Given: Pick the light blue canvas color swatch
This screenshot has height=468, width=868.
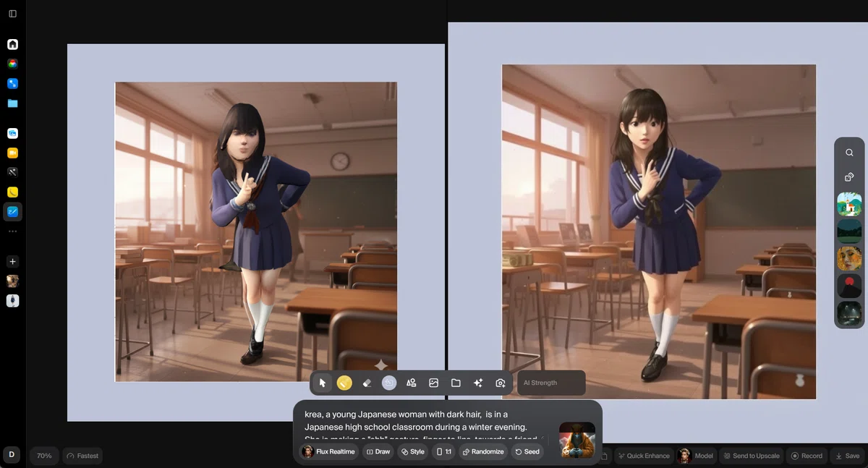Looking at the screenshot, I should (389, 383).
